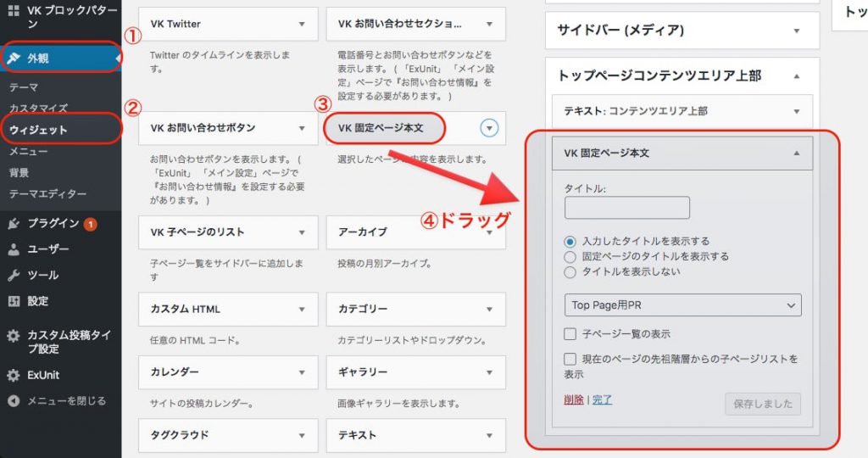The image size is (868, 458).
Task: Click the ExUnit gear icon
Action: click(x=14, y=375)
